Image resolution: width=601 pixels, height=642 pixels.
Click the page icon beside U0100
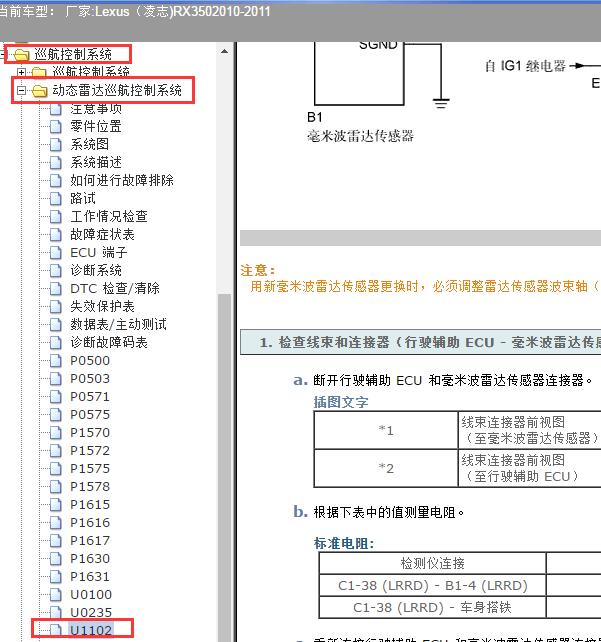[56, 595]
